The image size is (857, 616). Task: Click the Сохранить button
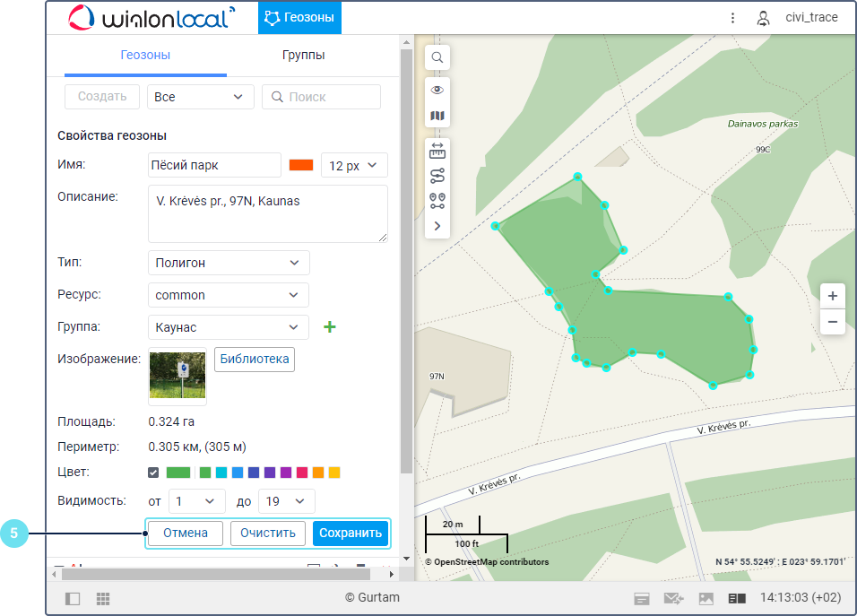351,533
